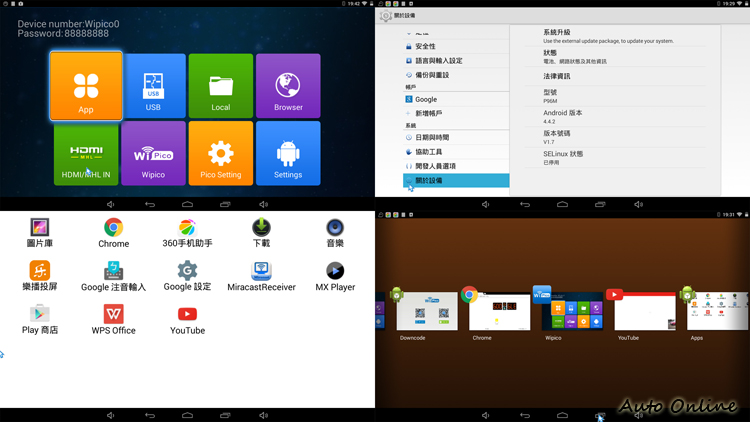Open the Pico Setting gear tile

pyautogui.click(x=220, y=153)
